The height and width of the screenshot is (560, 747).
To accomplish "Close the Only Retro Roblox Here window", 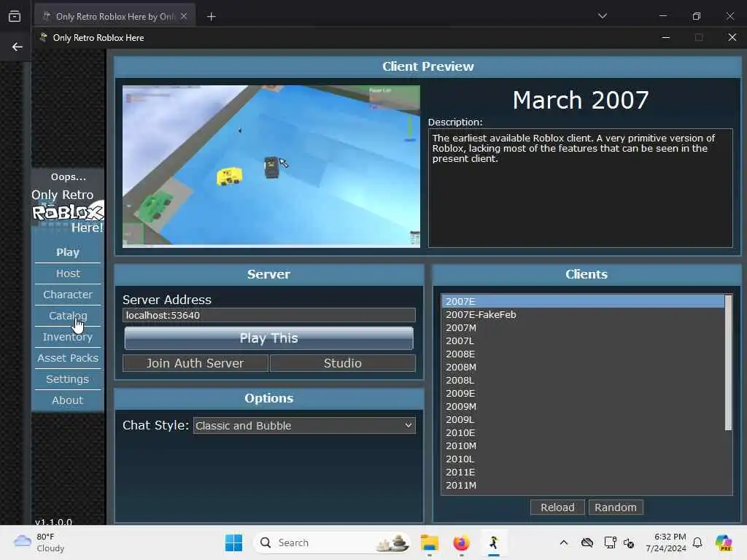I will (732, 37).
